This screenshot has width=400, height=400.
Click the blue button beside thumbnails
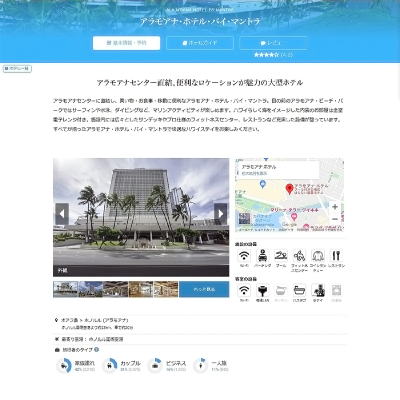(204, 289)
